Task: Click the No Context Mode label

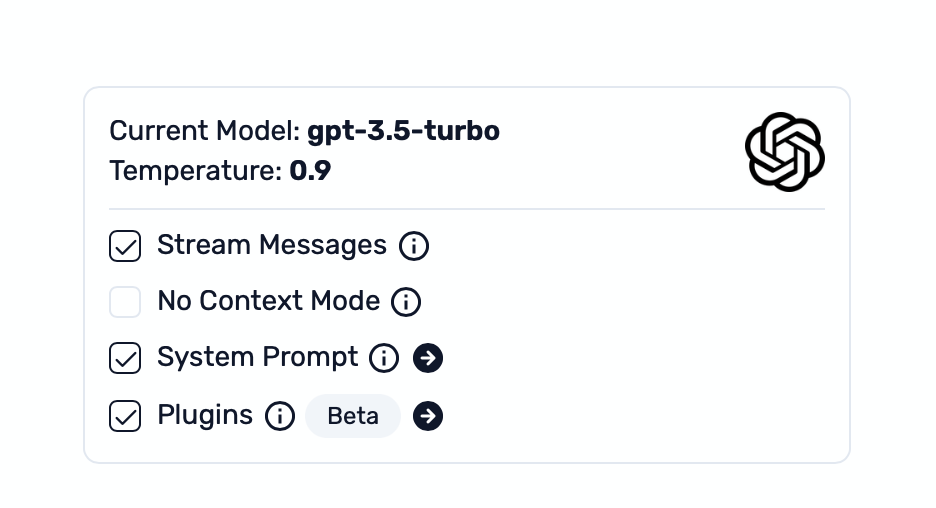Action: tap(268, 301)
